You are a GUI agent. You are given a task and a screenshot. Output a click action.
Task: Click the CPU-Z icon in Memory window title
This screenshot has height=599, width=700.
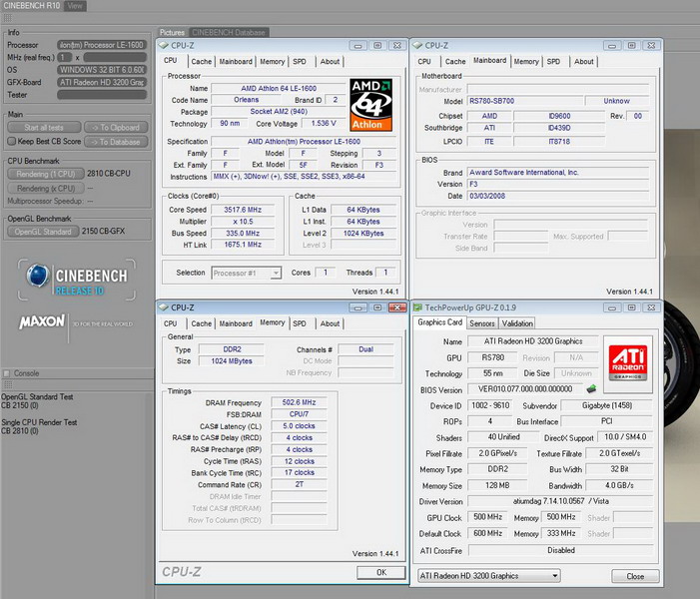(x=164, y=307)
